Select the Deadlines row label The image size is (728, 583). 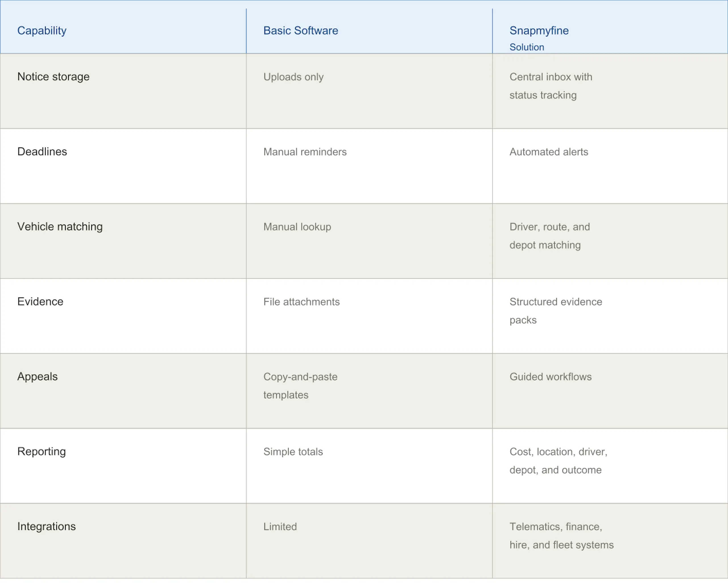[x=42, y=152]
